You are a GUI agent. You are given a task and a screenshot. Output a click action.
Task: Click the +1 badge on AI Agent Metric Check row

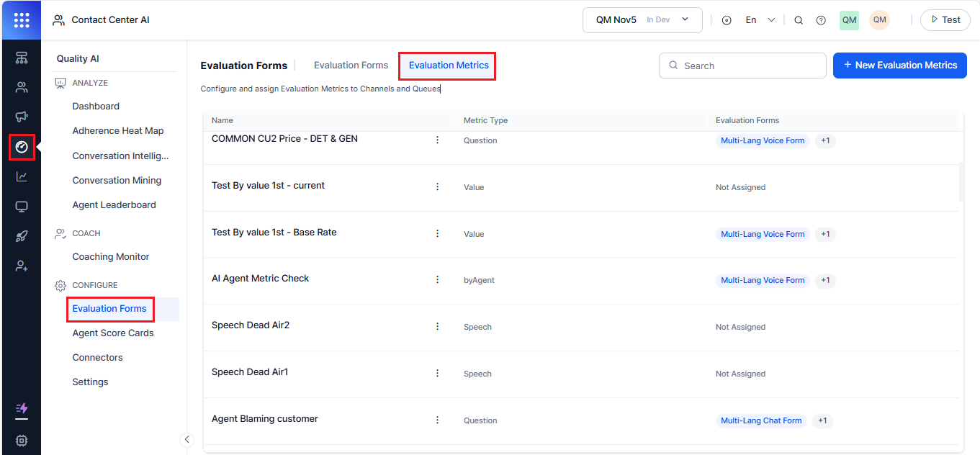pos(825,281)
